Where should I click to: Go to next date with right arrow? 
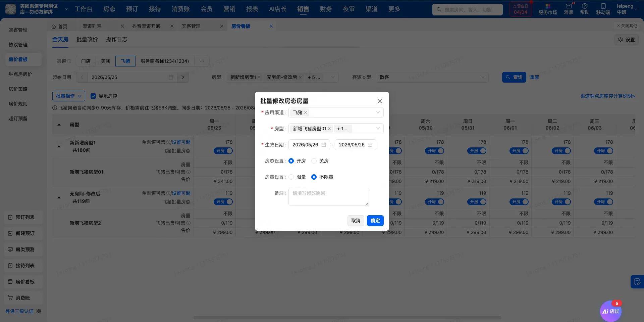(183, 77)
